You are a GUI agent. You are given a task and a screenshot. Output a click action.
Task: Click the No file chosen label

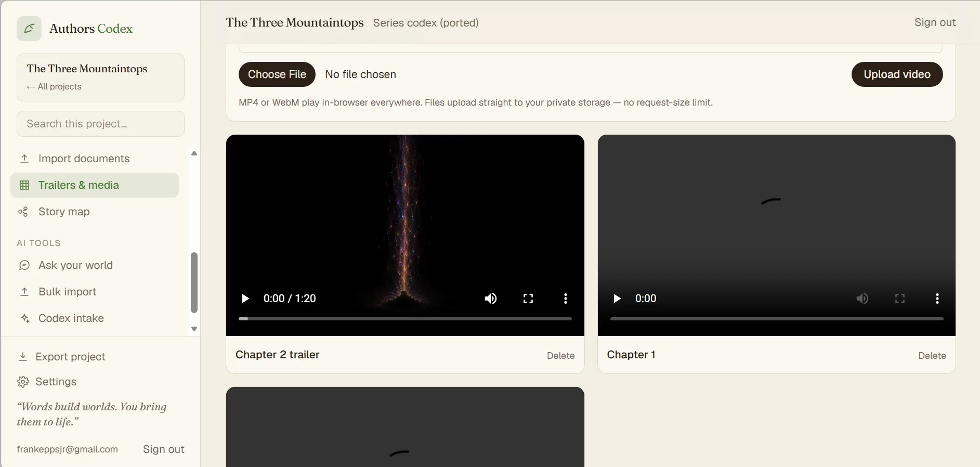click(x=360, y=74)
